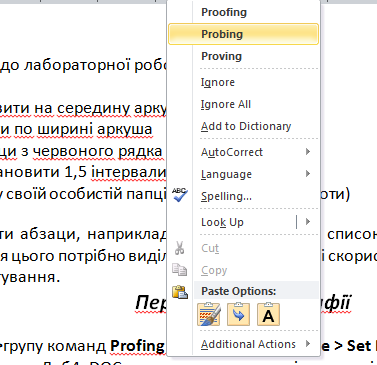Choose the highlighted Probing suggestion

click(x=243, y=34)
